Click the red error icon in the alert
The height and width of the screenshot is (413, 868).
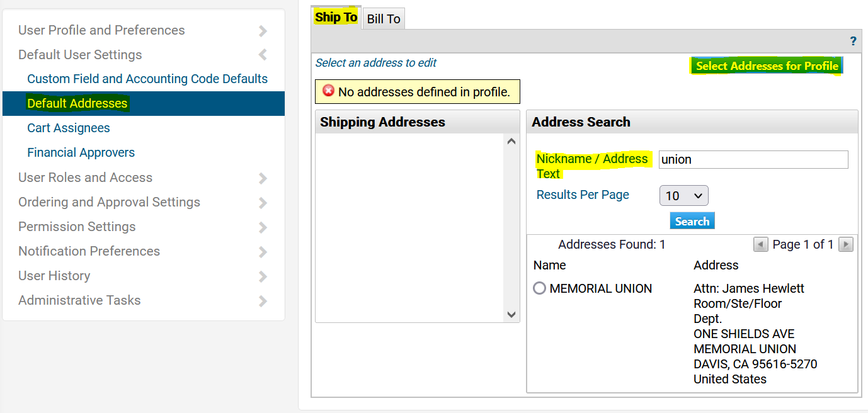click(328, 91)
